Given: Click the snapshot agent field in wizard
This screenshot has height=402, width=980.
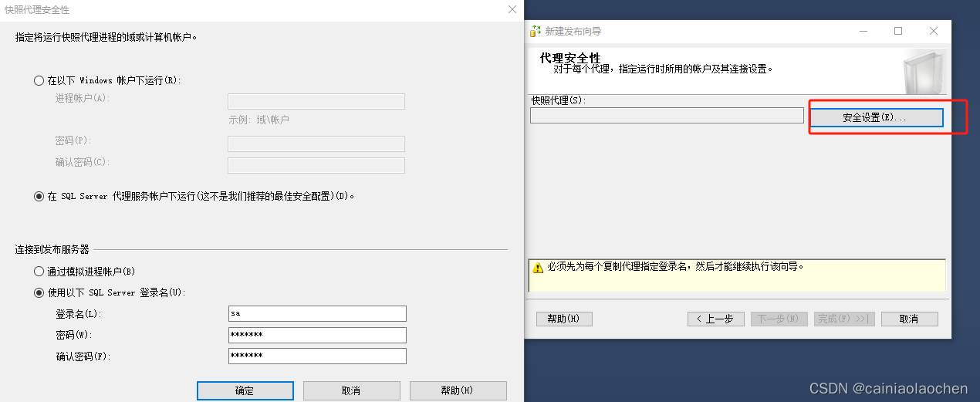Looking at the screenshot, I should coord(667,115).
